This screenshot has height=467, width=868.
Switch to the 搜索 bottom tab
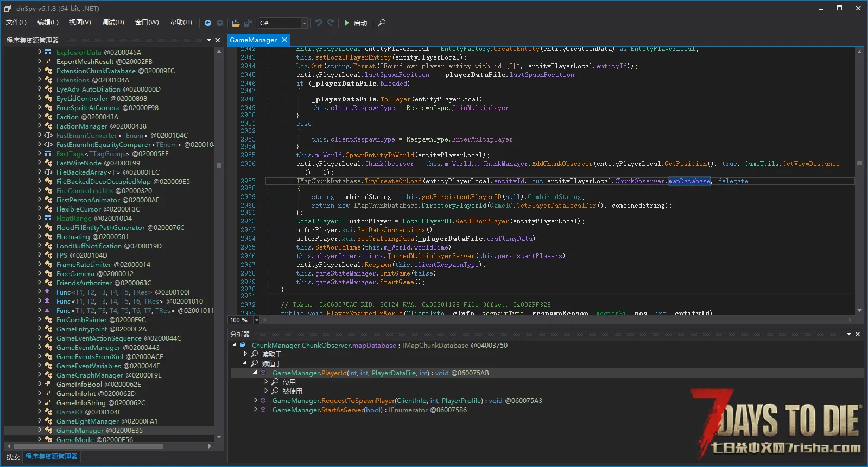pyautogui.click(x=13, y=457)
